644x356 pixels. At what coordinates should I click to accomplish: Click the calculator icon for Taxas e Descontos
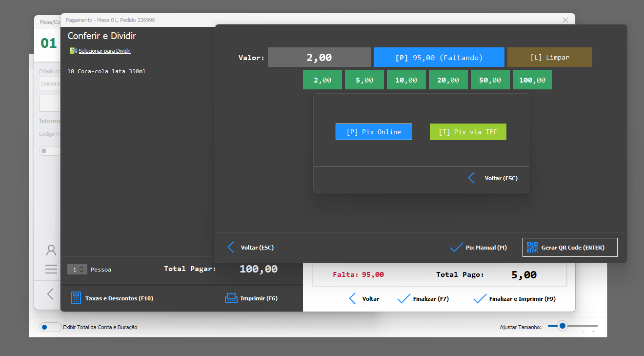pyautogui.click(x=76, y=298)
